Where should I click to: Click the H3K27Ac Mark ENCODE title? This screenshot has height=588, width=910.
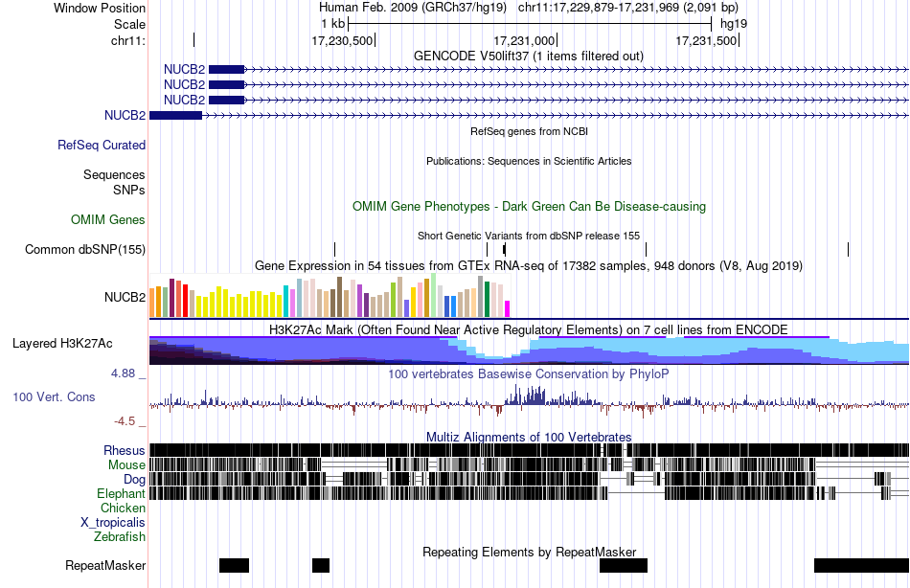[x=528, y=330]
